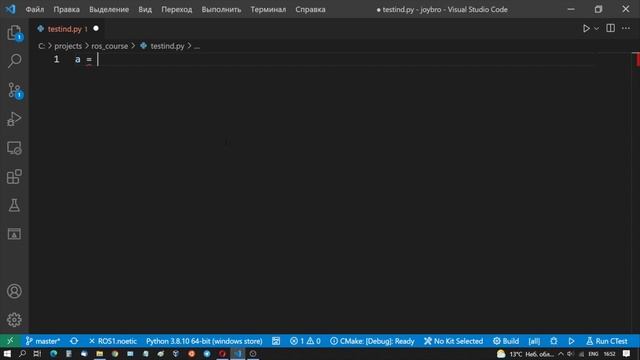This screenshot has height=360, width=640.
Task: Change the [all] build target
Action: click(534, 341)
